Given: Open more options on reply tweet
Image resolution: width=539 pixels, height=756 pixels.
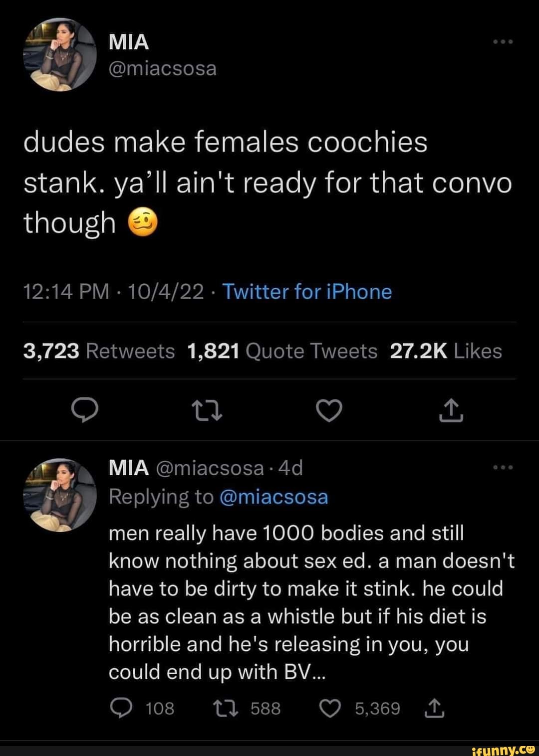Looking at the screenshot, I should click(503, 468).
